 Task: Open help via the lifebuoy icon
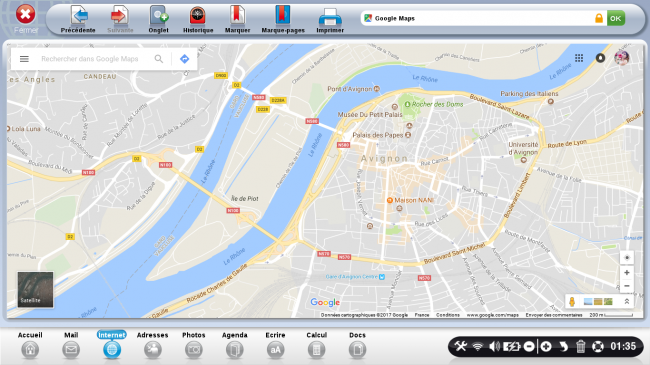click(597, 346)
